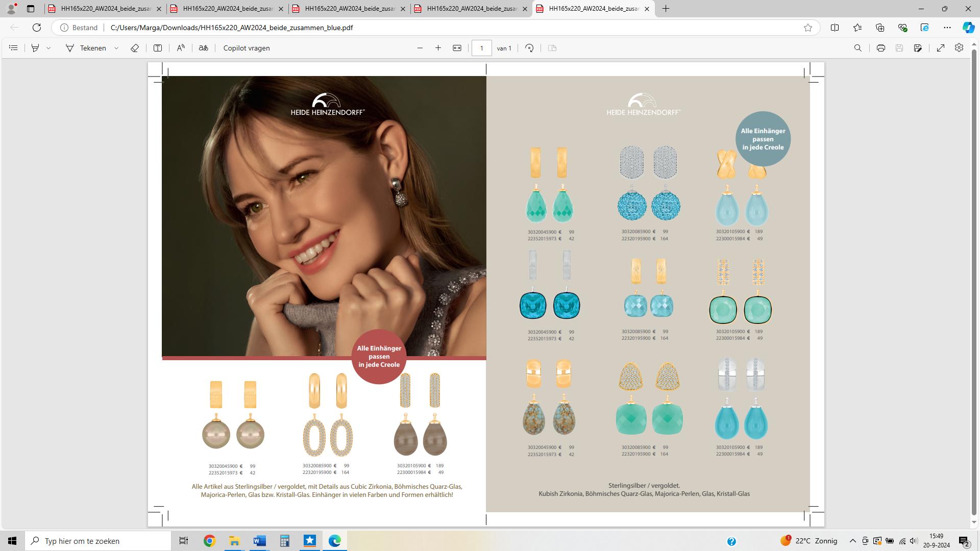Toggle Edge split screen view
The width and height of the screenshot is (980, 551).
835,28
